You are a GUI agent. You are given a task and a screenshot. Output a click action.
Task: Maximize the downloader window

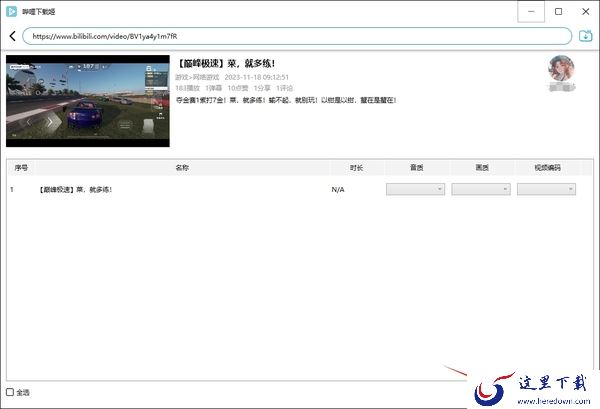tap(558, 11)
